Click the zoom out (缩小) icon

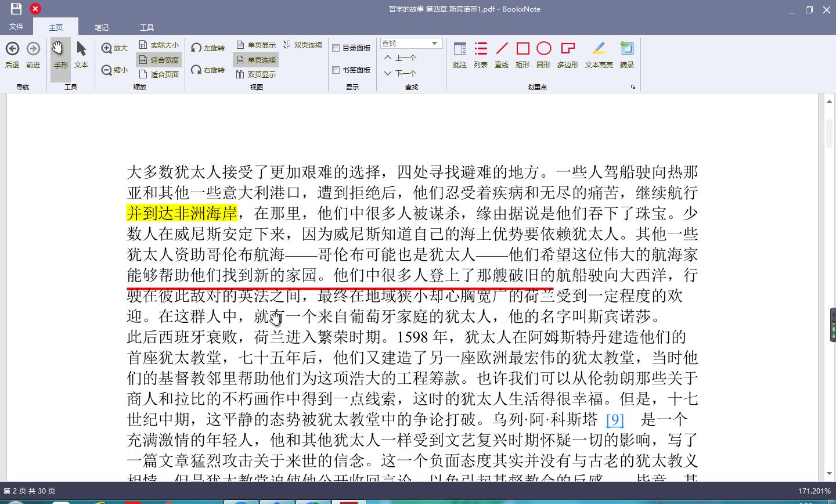click(107, 70)
